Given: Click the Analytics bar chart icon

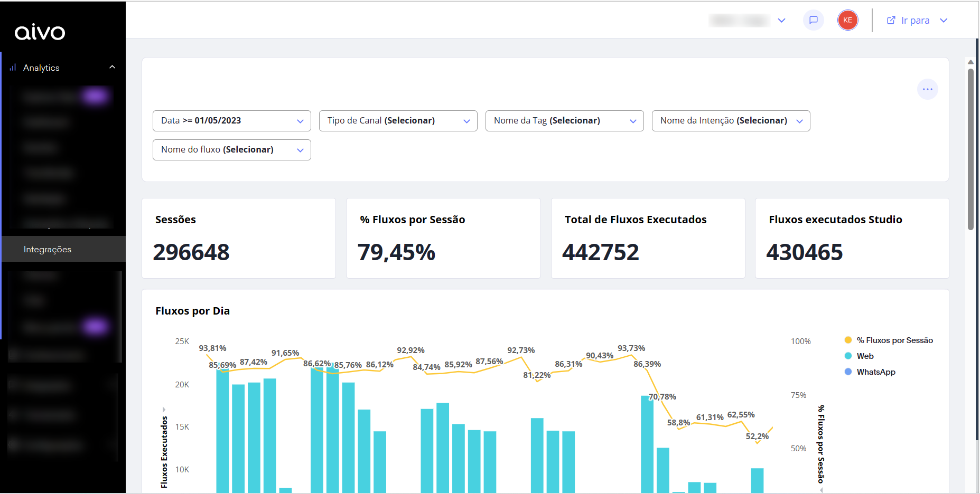Looking at the screenshot, I should (13, 68).
